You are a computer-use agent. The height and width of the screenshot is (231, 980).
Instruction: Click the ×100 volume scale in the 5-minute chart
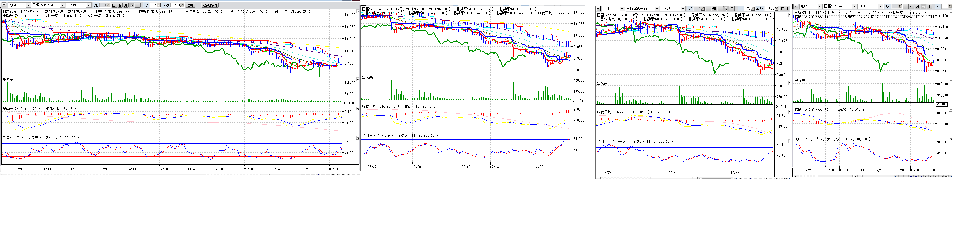pos(349,103)
